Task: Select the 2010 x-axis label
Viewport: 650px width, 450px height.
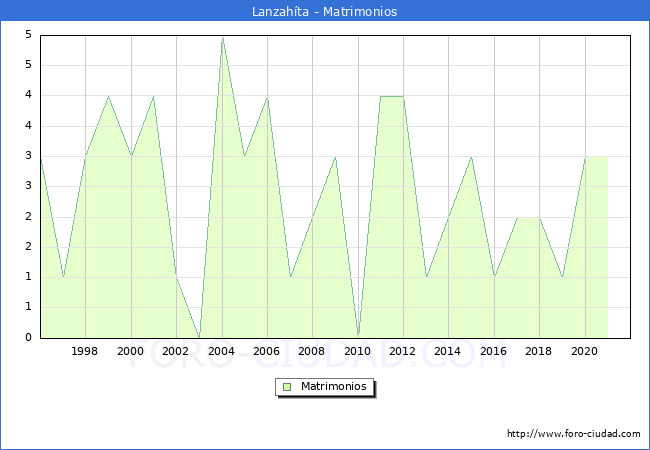Action: pos(357,351)
